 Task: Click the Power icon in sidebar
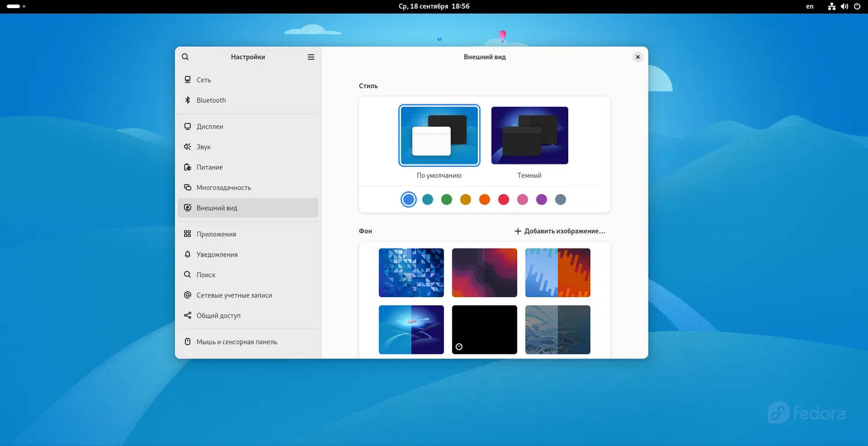click(187, 167)
